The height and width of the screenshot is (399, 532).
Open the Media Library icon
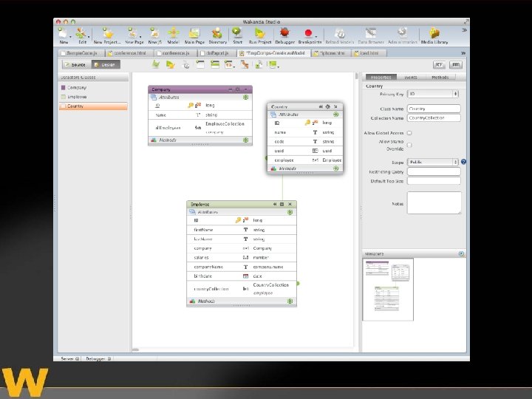pyautogui.click(x=434, y=33)
